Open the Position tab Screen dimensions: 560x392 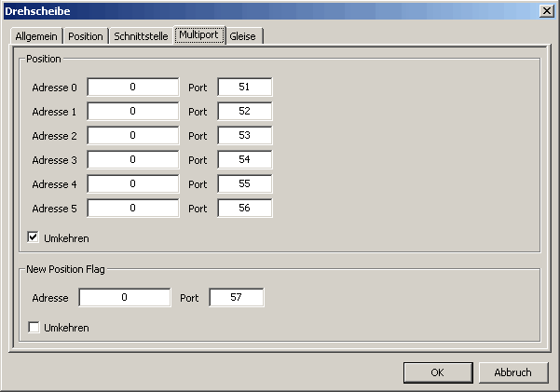click(86, 36)
